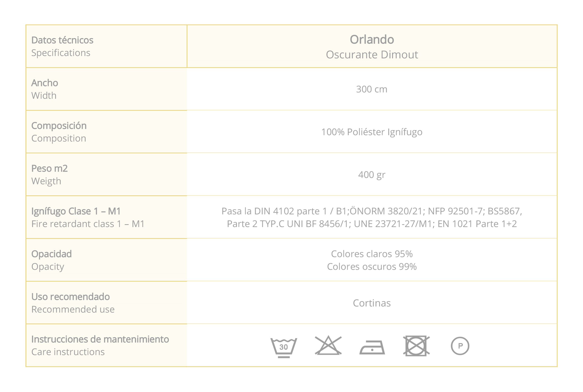The width and height of the screenshot is (583, 392).
Task: Click the 400 gr weight value
Action: [x=372, y=175]
